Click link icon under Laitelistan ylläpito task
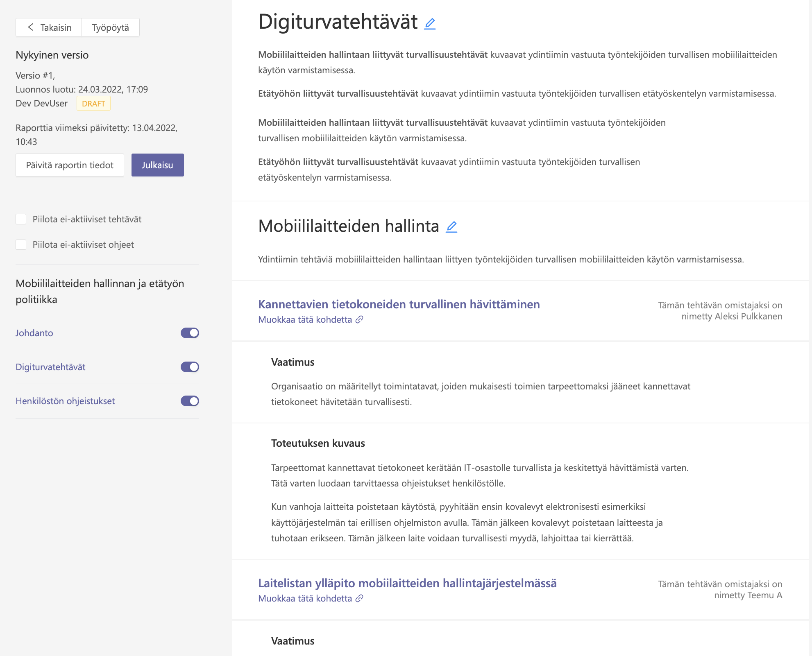The height and width of the screenshot is (656, 812). point(359,598)
